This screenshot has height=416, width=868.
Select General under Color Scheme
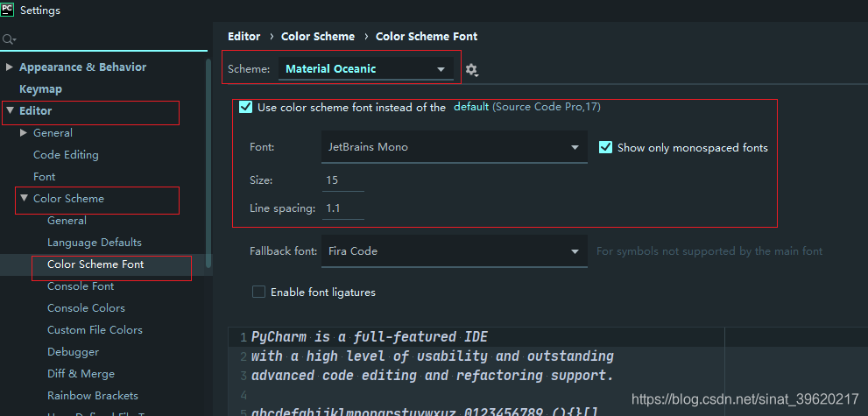click(67, 221)
